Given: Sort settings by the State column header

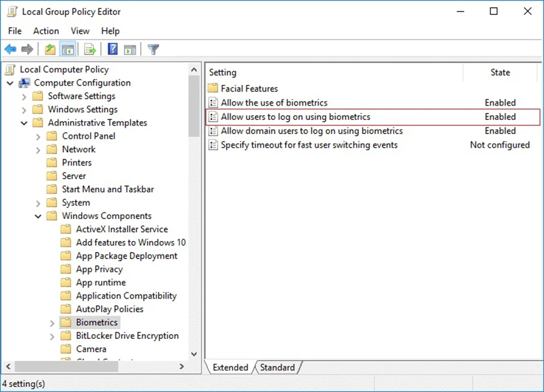Looking at the screenshot, I should pyautogui.click(x=500, y=72).
